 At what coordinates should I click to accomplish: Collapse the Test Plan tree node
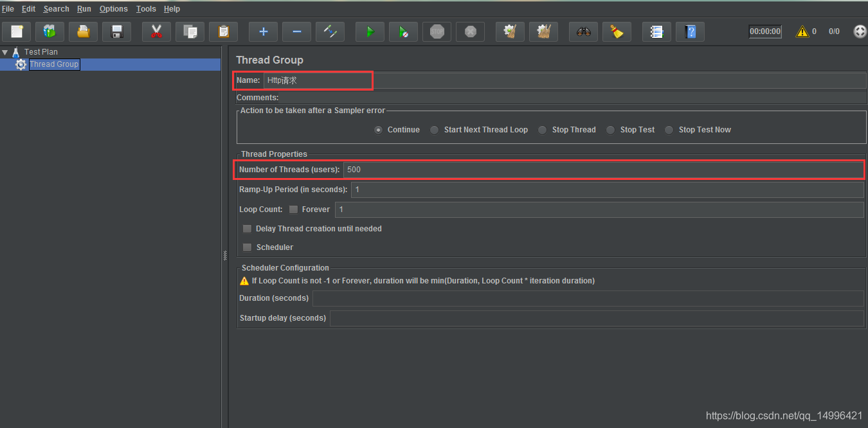(5, 52)
